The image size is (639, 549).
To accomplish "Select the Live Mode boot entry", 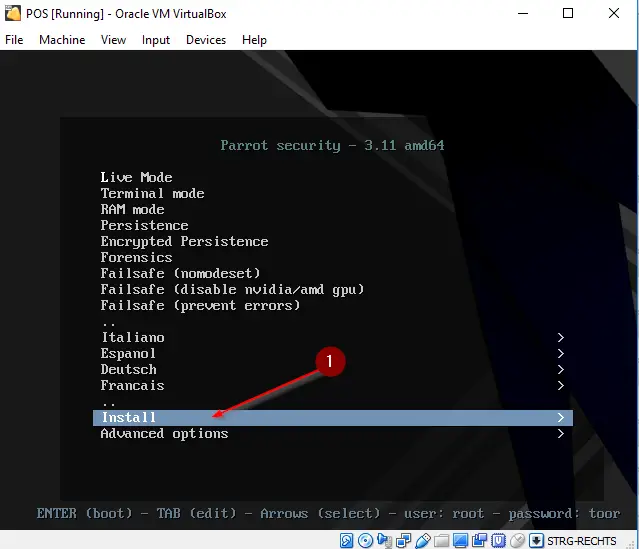I will click(137, 177).
